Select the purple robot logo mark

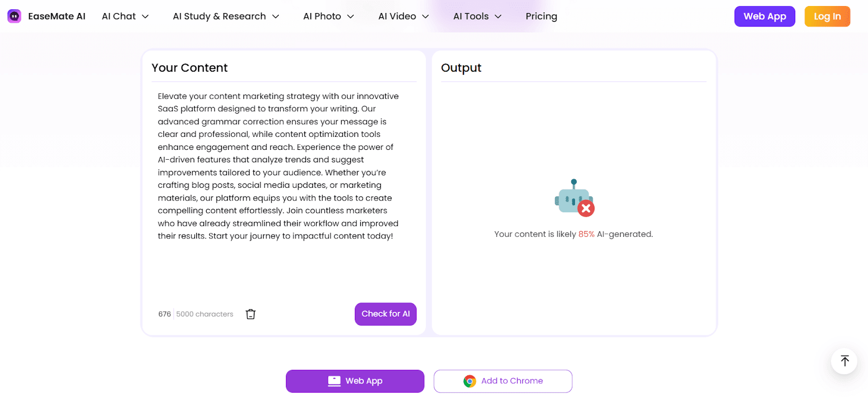coord(14,16)
